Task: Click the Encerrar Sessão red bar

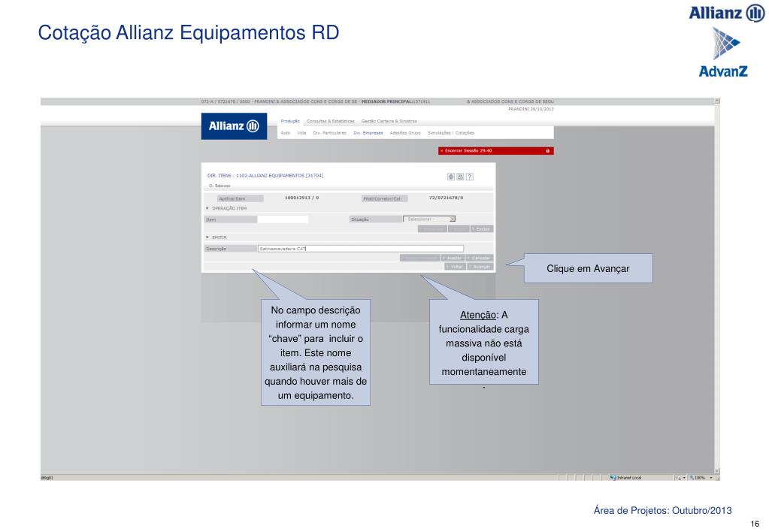Action: [x=496, y=150]
